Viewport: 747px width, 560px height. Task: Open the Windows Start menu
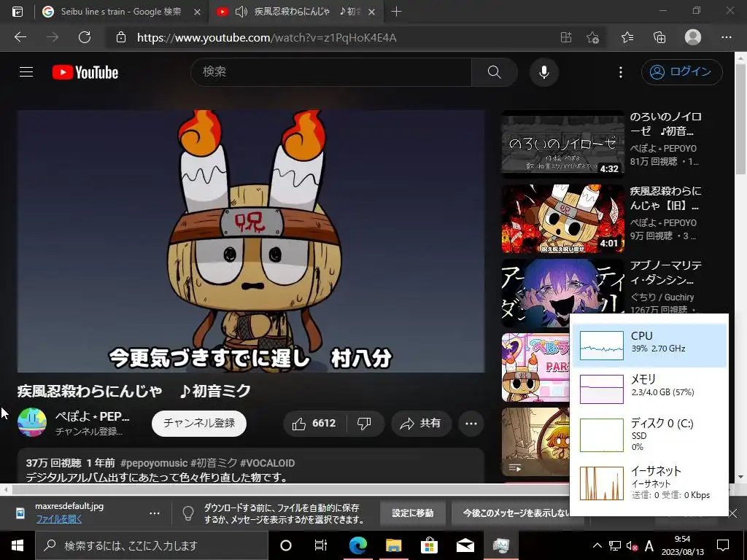[x=18, y=545]
